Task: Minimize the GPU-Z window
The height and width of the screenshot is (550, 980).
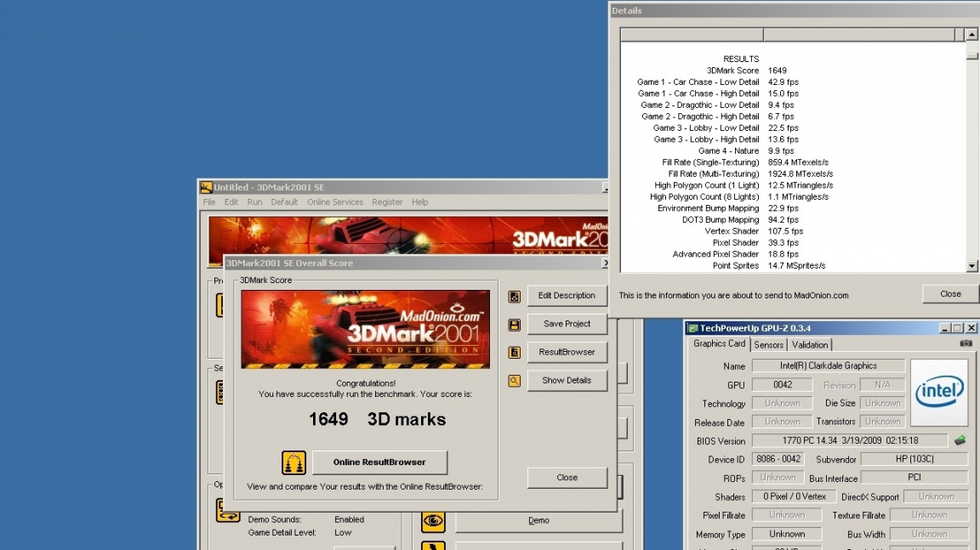Action: pos(944,328)
